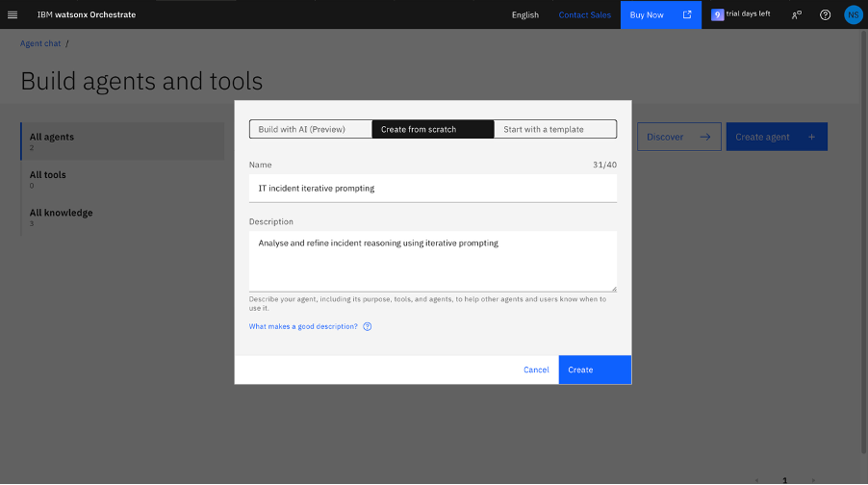This screenshot has width=868, height=485.
Task: Click the arrow icon on Discover
Action: (x=704, y=137)
